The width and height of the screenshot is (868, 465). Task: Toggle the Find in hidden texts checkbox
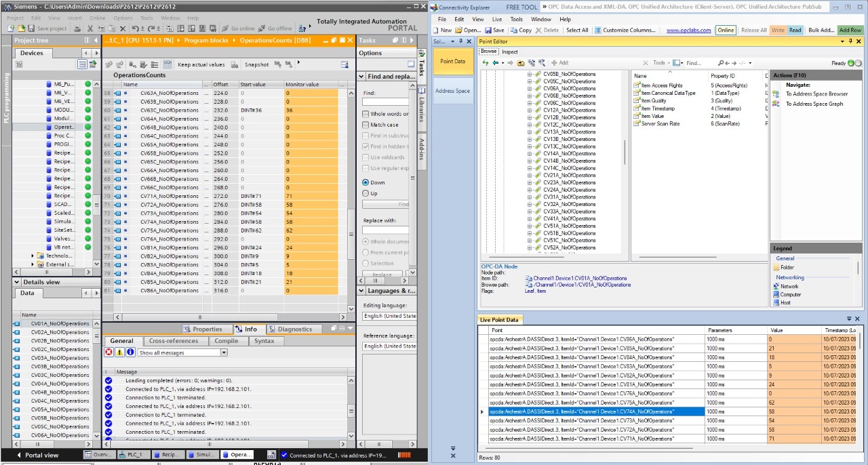coord(366,146)
